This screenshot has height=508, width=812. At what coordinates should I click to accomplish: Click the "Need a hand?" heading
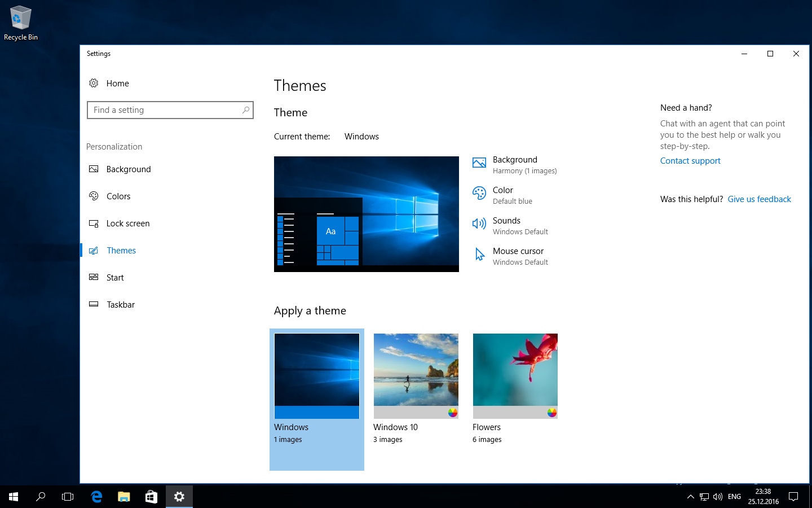[686, 108]
